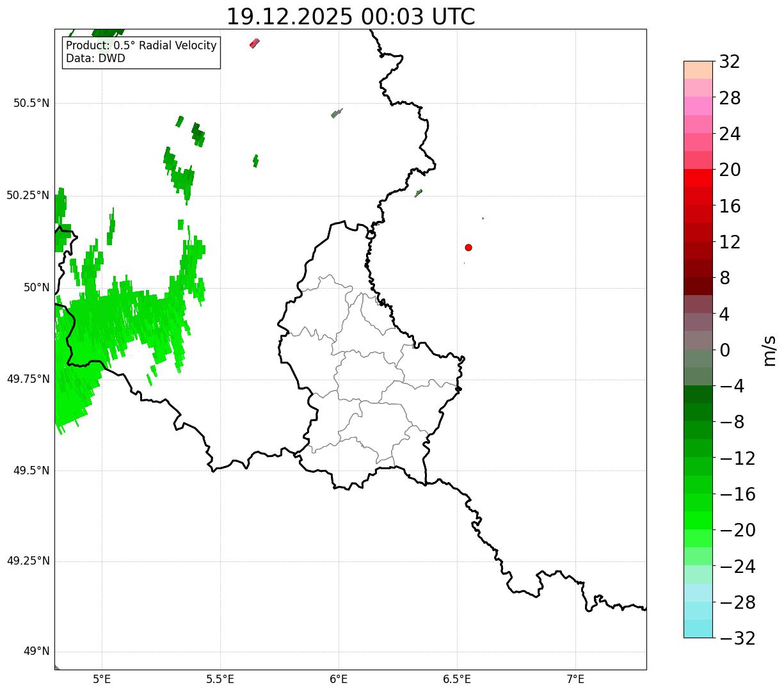Click the colorbar tick label −28

pyautogui.click(x=737, y=602)
